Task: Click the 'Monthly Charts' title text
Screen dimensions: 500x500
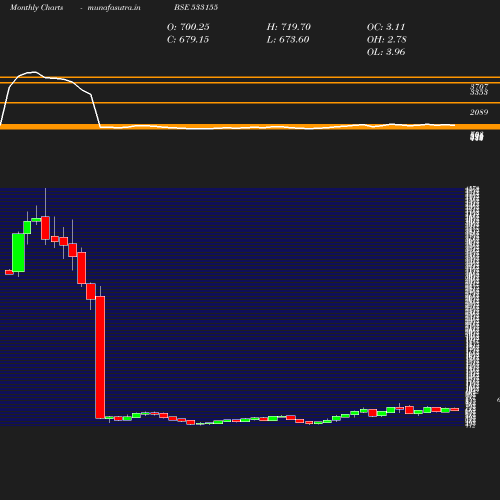Action: pos(36,7)
